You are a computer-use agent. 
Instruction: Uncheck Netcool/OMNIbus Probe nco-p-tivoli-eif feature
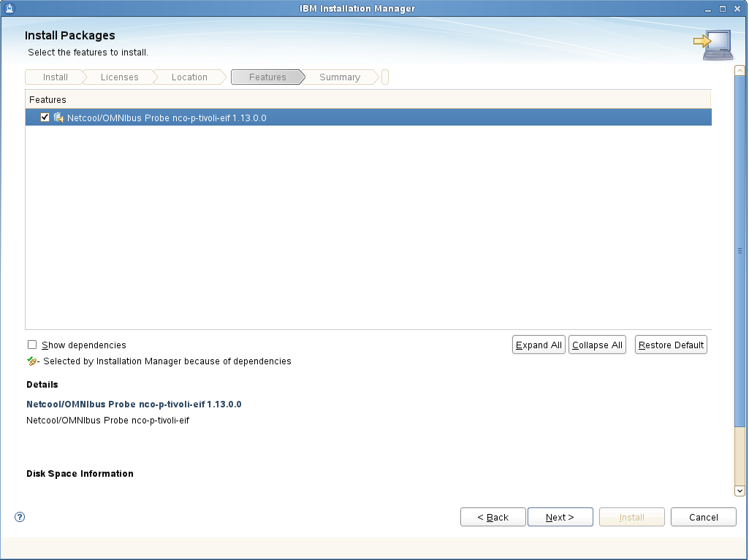tap(45, 118)
